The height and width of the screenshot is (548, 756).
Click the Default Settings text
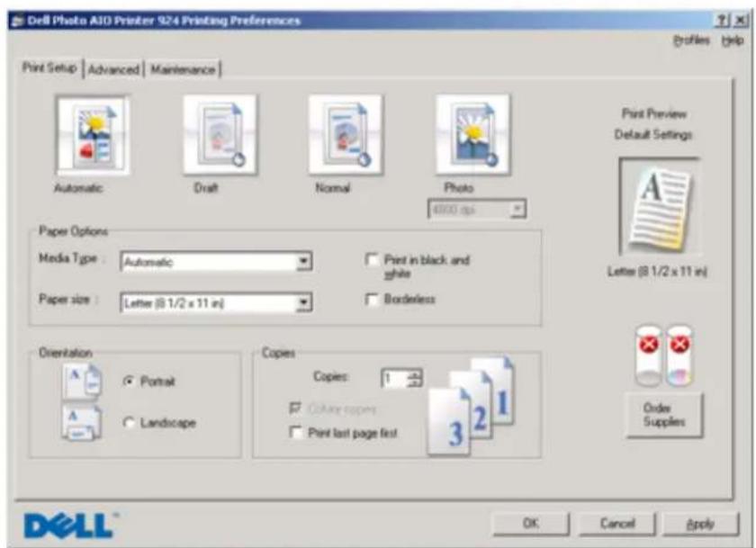coord(653,134)
